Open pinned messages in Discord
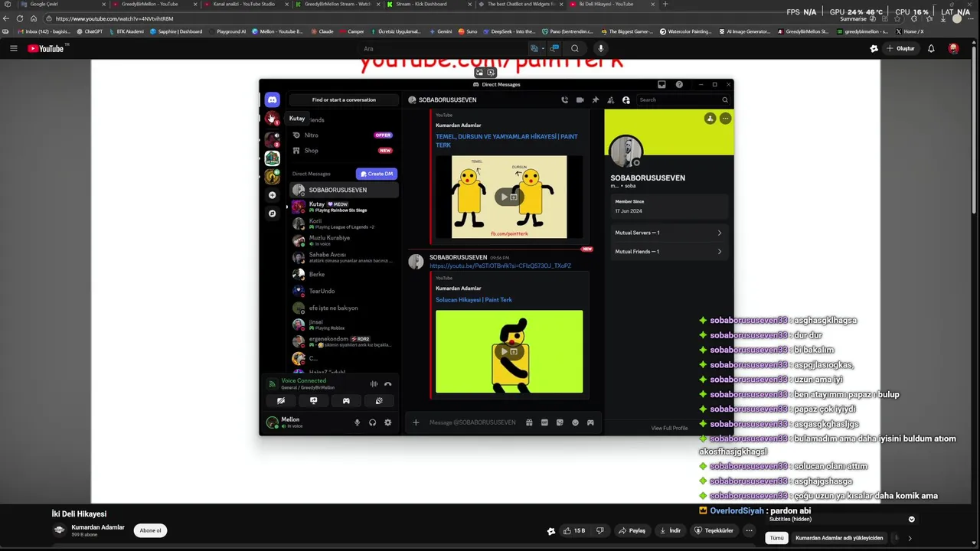980x551 pixels. [x=595, y=99]
